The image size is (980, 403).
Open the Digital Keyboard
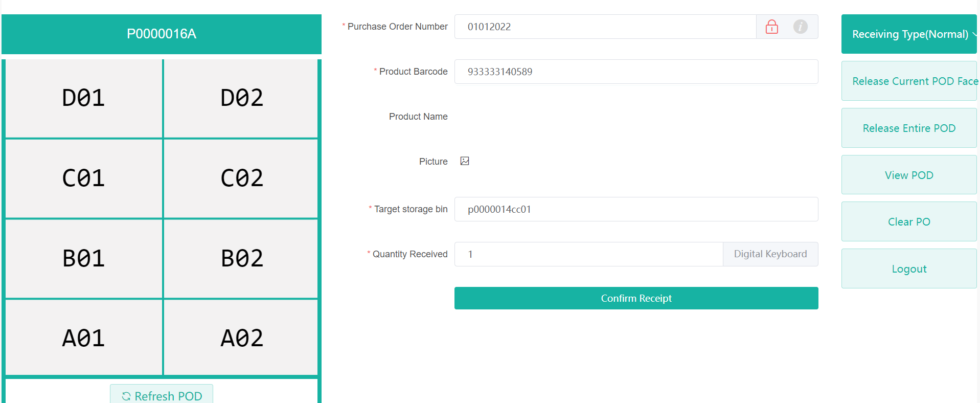click(770, 254)
